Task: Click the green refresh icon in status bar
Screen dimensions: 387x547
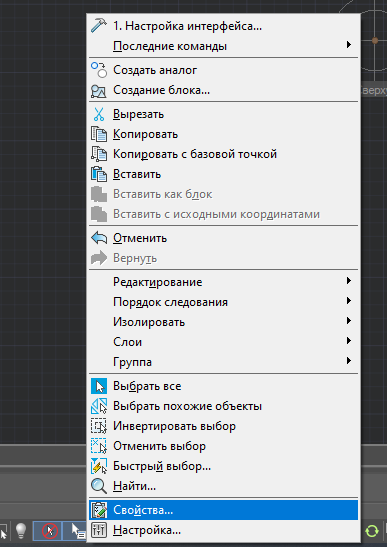Action: [x=372, y=531]
